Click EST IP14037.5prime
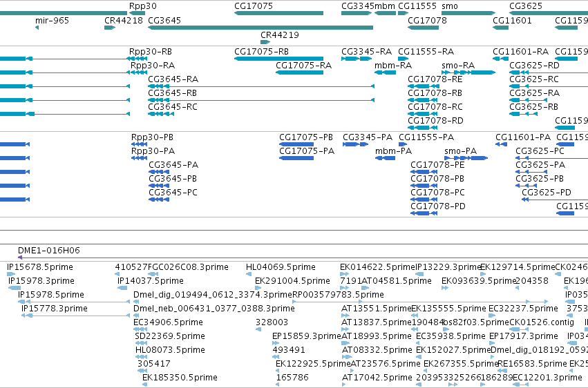The height and width of the screenshot is (388, 588). pyautogui.click(x=151, y=281)
